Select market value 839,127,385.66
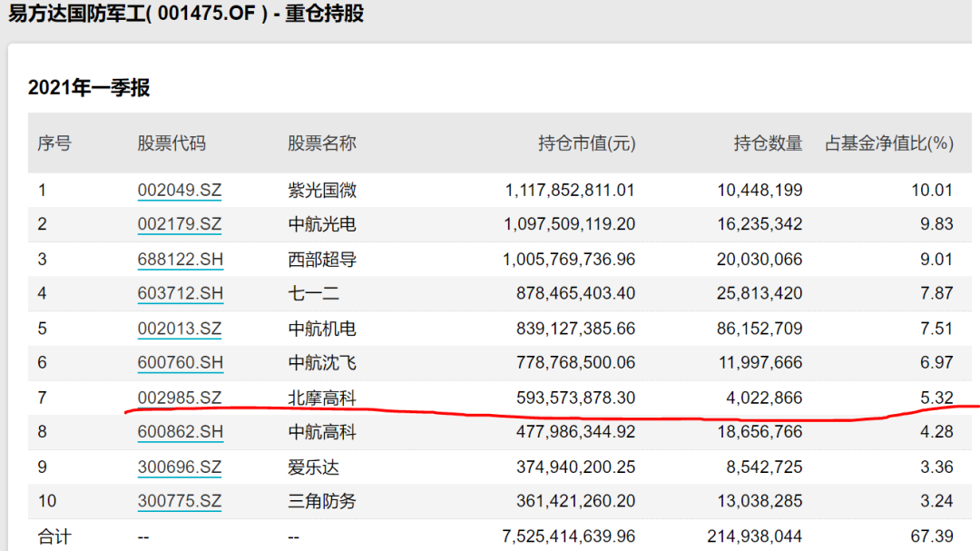Image resolution: width=980 pixels, height=551 pixels. coord(575,329)
